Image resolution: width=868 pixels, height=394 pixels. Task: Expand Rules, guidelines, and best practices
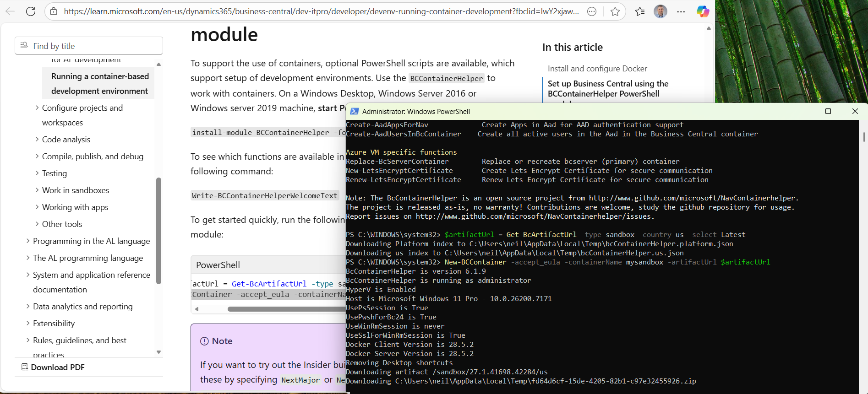28,340
